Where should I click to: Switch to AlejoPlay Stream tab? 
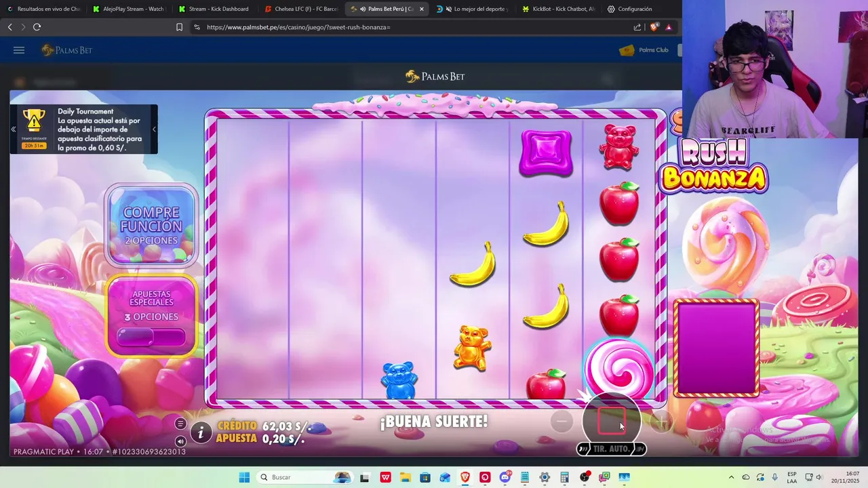pos(129,9)
